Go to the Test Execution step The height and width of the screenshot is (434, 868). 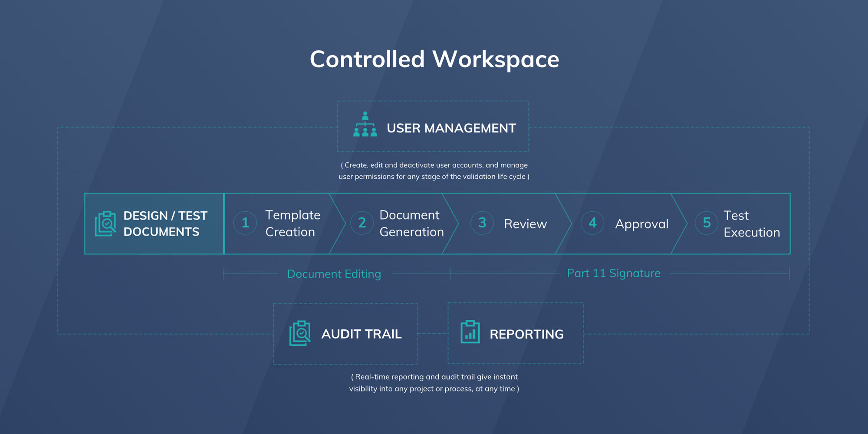752,224
